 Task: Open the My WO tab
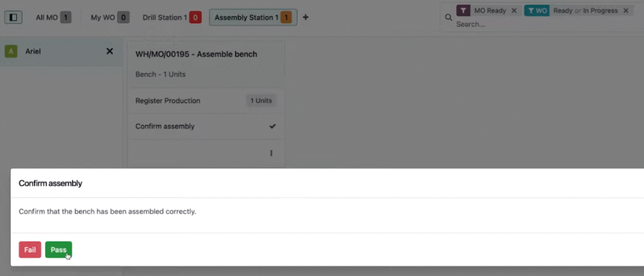point(110,17)
